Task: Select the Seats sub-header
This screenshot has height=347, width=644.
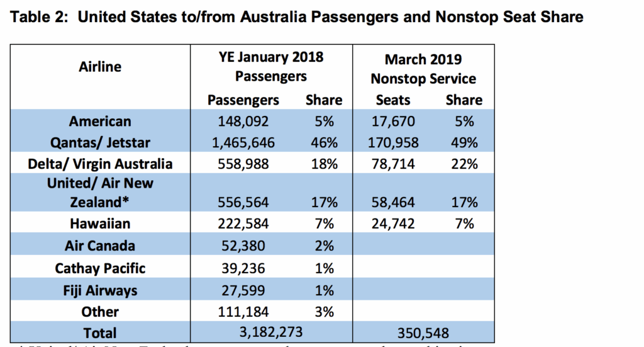Action: pos(393,100)
